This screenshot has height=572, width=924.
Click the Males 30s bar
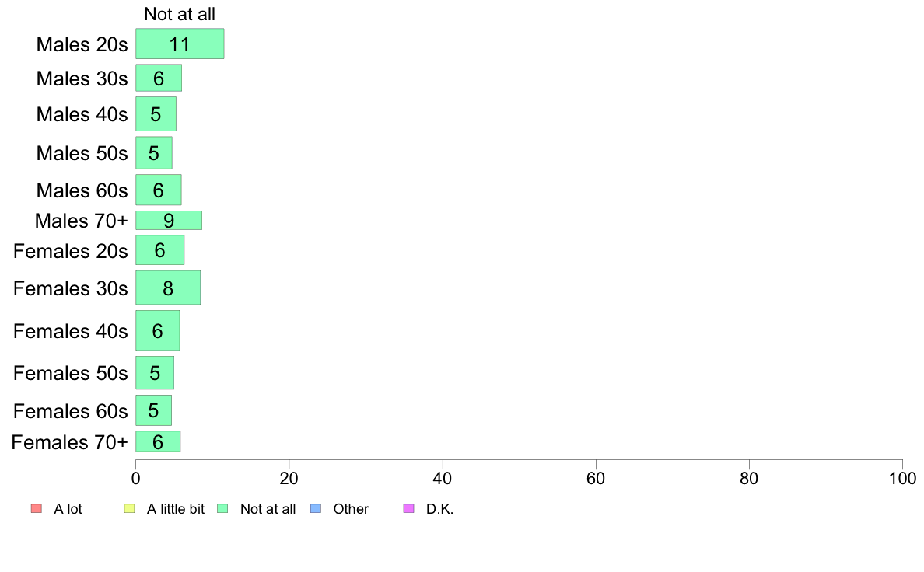pyautogui.click(x=159, y=78)
